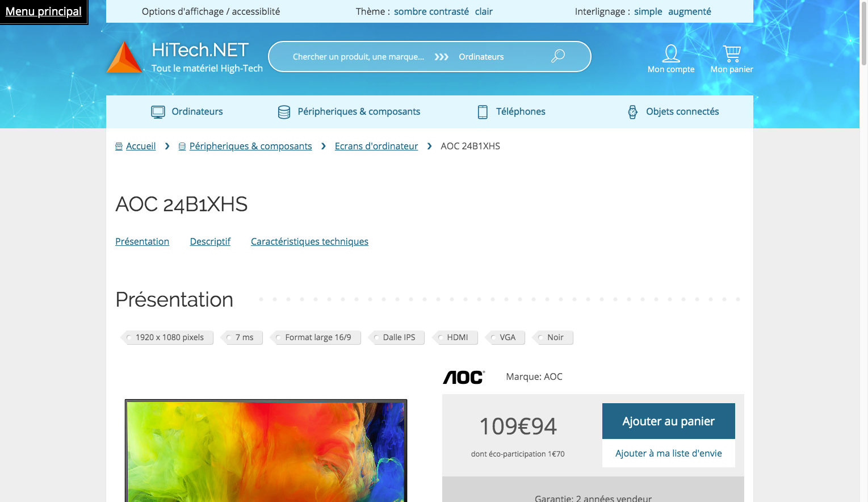Click Options d'affichage / accessiblité text

[x=211, y=11]
